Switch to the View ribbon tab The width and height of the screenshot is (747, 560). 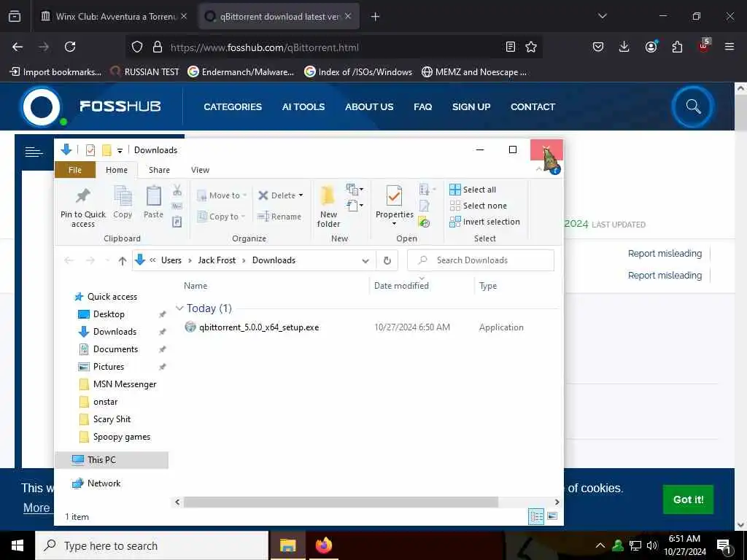point(200,170)
